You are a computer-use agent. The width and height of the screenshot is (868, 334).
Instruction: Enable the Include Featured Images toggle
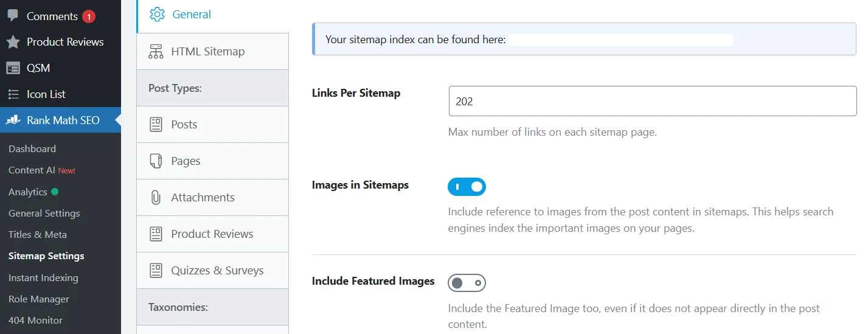coord(467,283)
